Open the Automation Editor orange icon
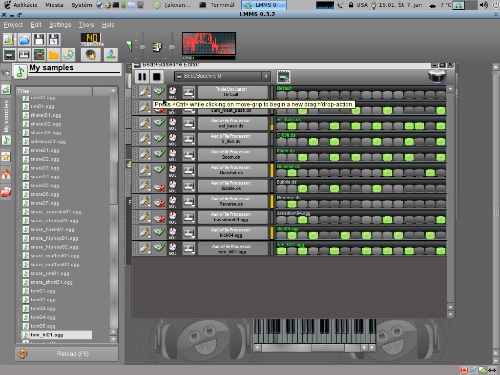 [54, 54]
